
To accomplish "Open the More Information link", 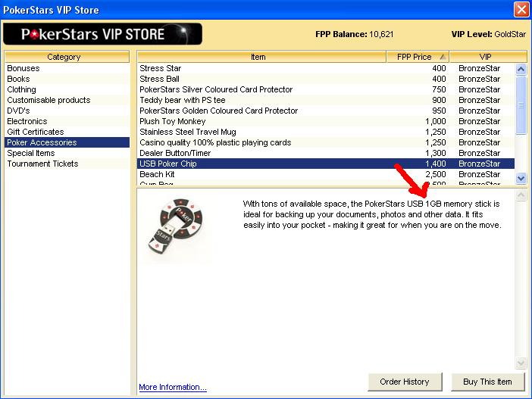I will point(173,387).
